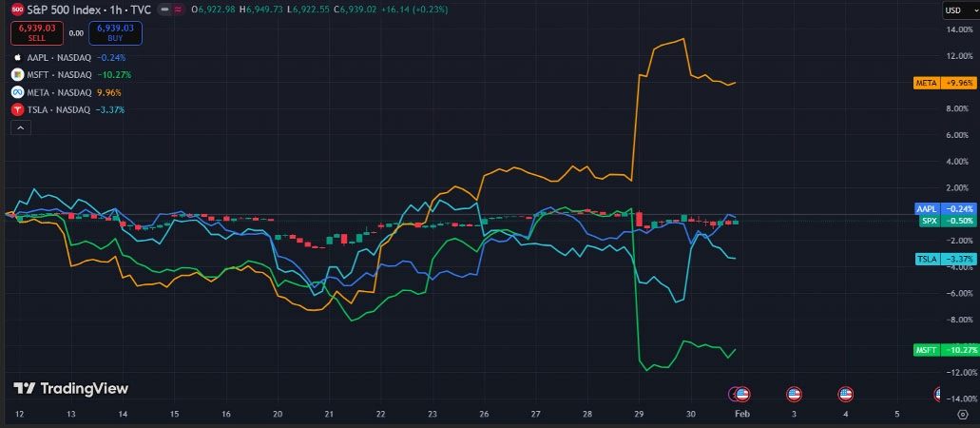Click the open value O6,922.98
Screen dimensions: 980x428
pyautogui.click(x=214, y=10)
